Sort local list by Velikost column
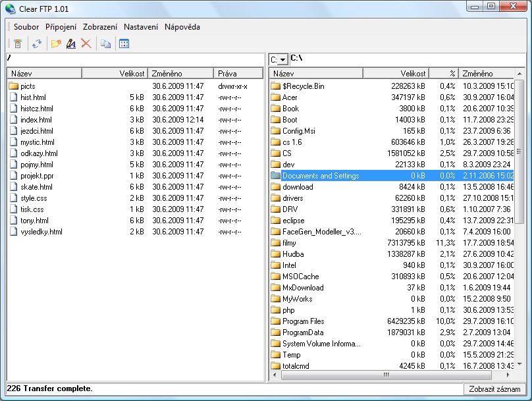This screenshot has height=401, width=532. tap(396, 73)
